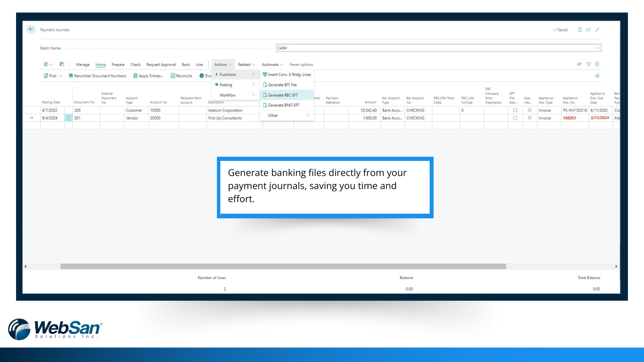Click the edit in Excel icon
This screenshot has height=362, width=644.
pyautogui.click(x=62, y=64)
